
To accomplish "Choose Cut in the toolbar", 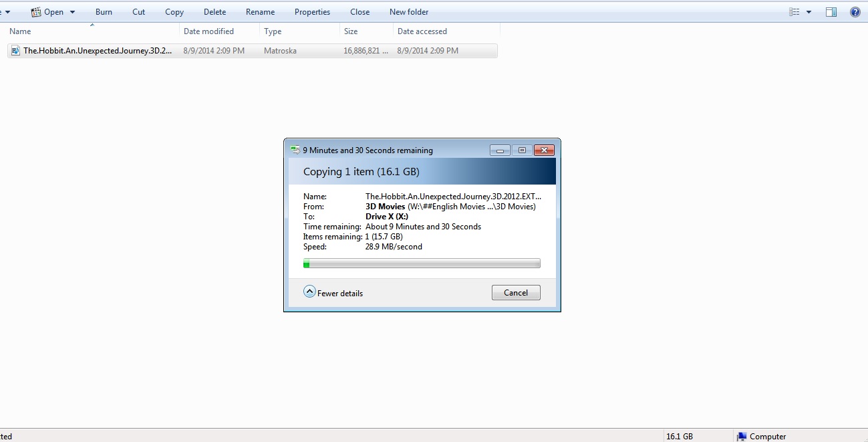I will point(138,12).
